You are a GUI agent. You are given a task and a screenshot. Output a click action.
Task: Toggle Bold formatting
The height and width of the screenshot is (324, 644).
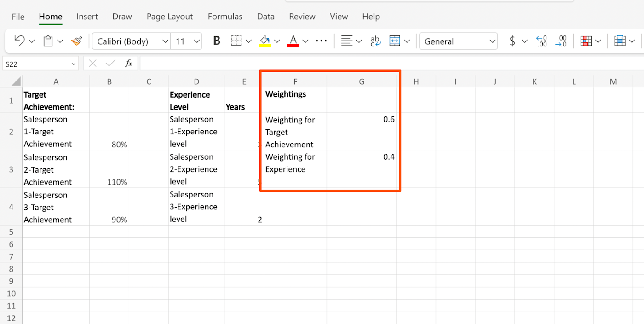[216, 40]
